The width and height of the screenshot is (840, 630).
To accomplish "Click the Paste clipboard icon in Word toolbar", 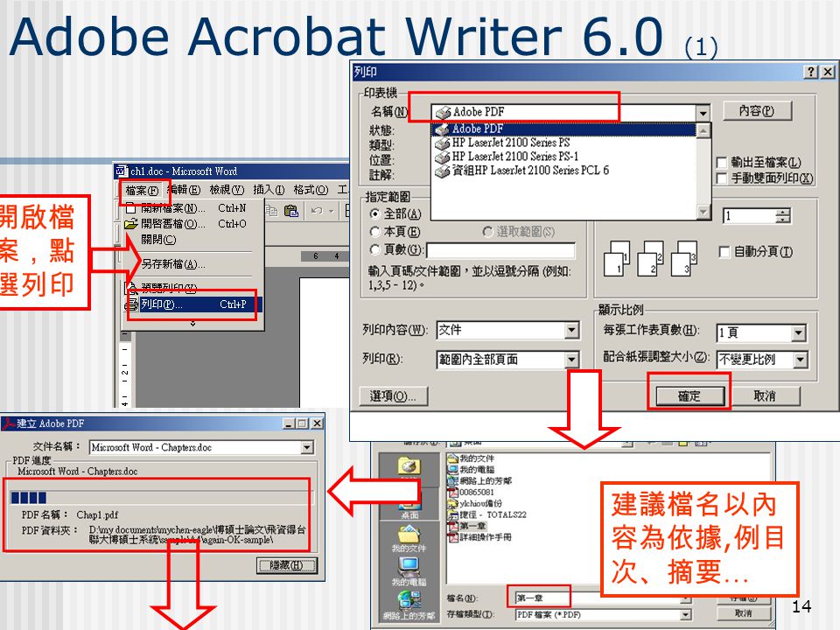I will click(x=291, y=211).
